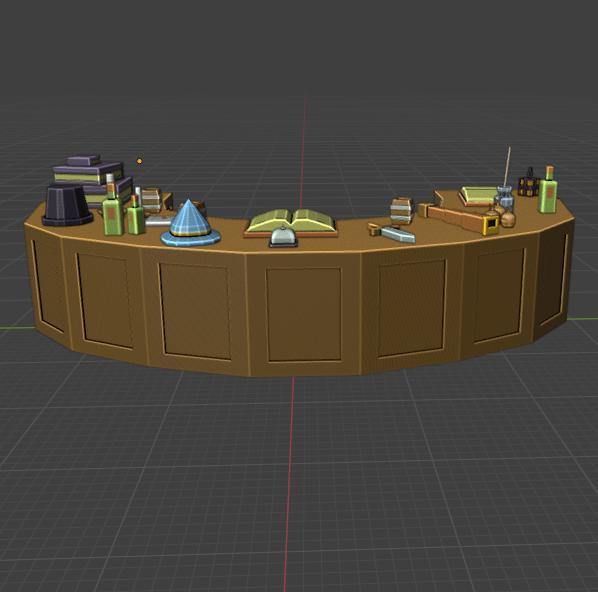This screenshot has width=598, height=592.
Task: Select the closed green book on right side
Action: point(478,195)
